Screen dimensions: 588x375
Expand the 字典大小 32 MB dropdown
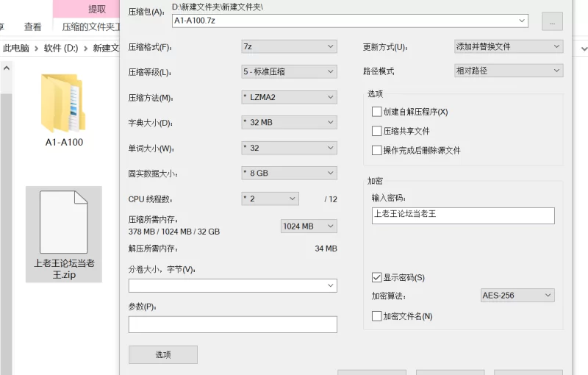(289, 122)
